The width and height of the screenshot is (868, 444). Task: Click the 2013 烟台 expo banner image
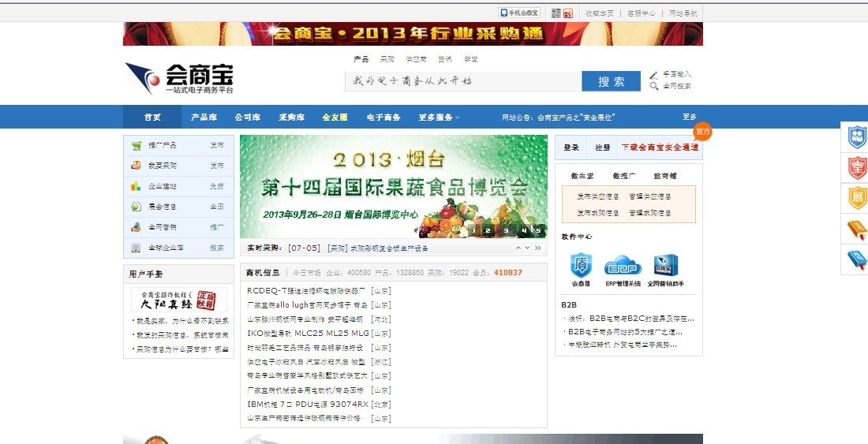click(x=394, y=187)
